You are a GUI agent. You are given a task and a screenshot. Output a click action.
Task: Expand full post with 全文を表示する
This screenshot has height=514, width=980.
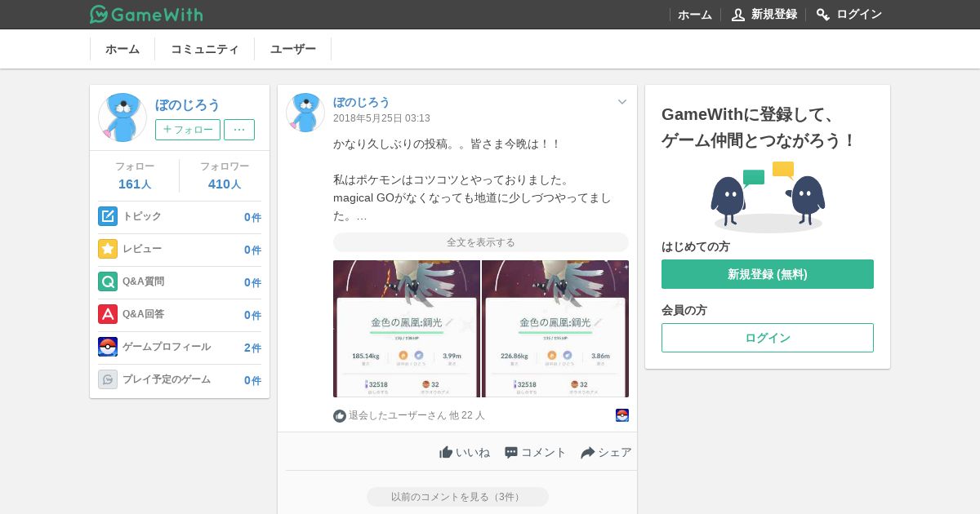pyautogui.click(x=481, y=242)
